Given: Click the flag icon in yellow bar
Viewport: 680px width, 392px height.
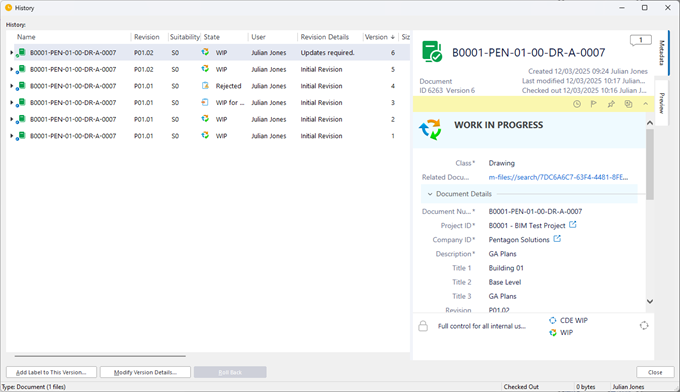Looking at the screenshot, I should click(x=594, y=104).
